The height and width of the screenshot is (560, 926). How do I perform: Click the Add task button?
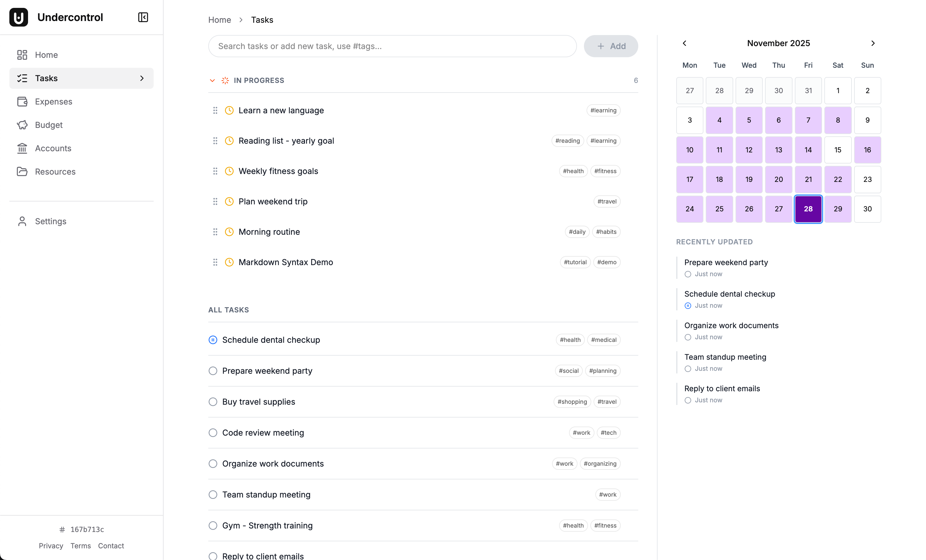pos(611,46)
